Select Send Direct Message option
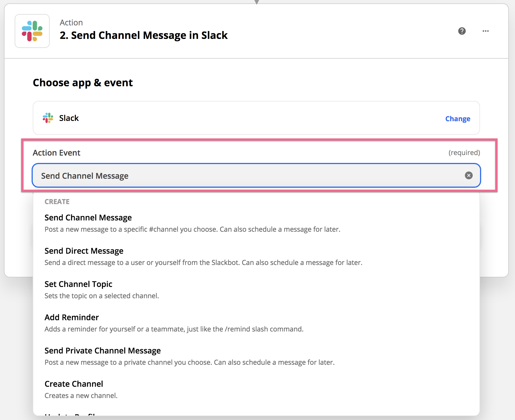The image size is (515, 420). 256,256
